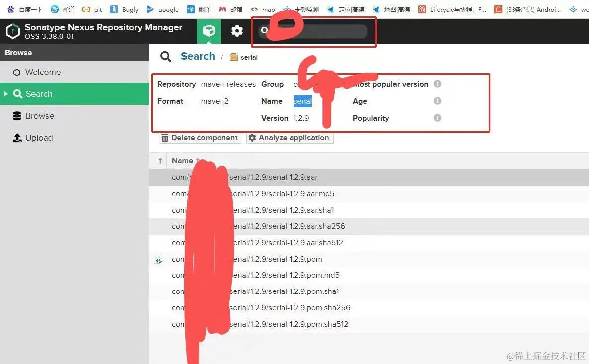Open the Lifecycle与协程 bookmark

(x=452, y=9)
